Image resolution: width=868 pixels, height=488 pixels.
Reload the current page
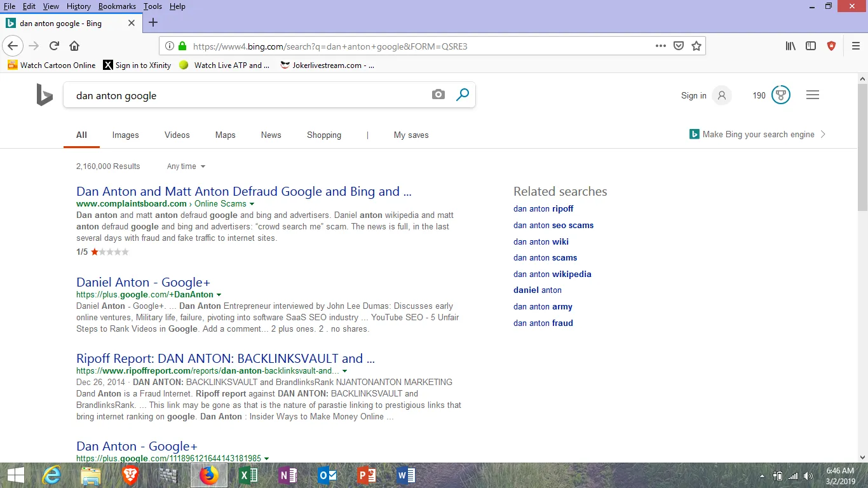click(54, 46)
